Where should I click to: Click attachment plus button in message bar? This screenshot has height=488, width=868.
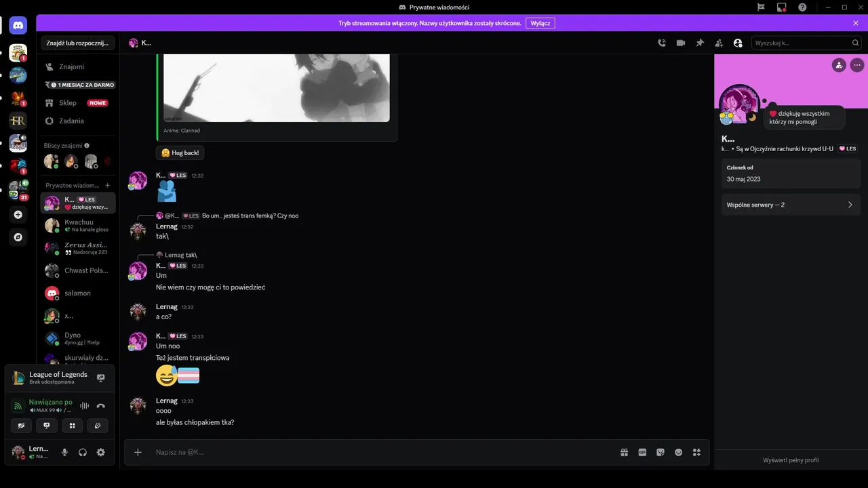(x=138, y=452)
